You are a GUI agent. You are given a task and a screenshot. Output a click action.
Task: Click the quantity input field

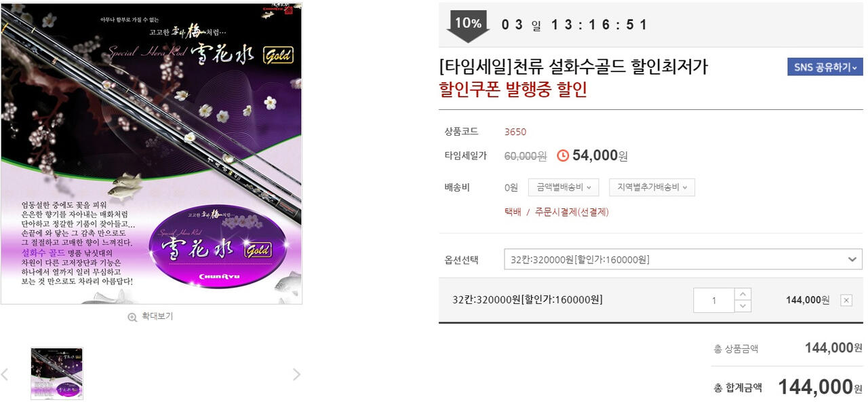coord(714,300)
